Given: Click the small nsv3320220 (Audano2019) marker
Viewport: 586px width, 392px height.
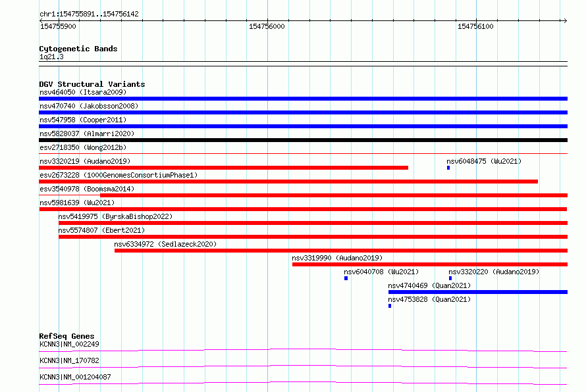Looking at the screenshot, I should click(450, 278).
